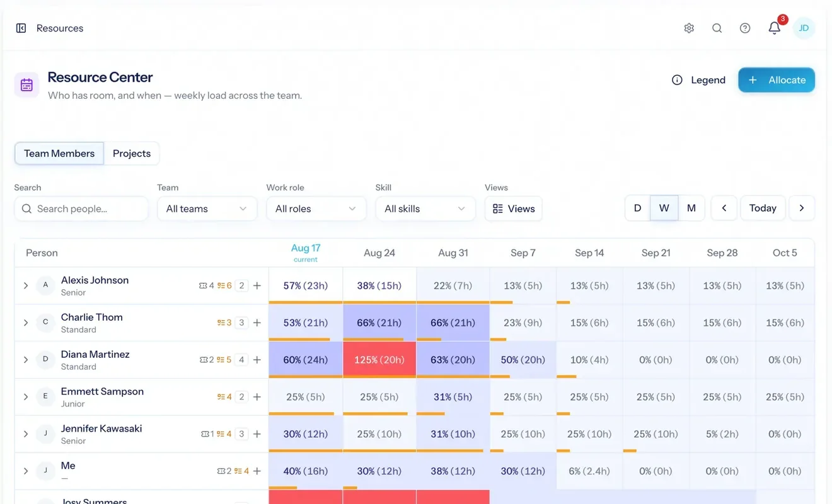Open the All roles dropdown
The height and width of the screenshot is (504, 832).
pos(316,209)
